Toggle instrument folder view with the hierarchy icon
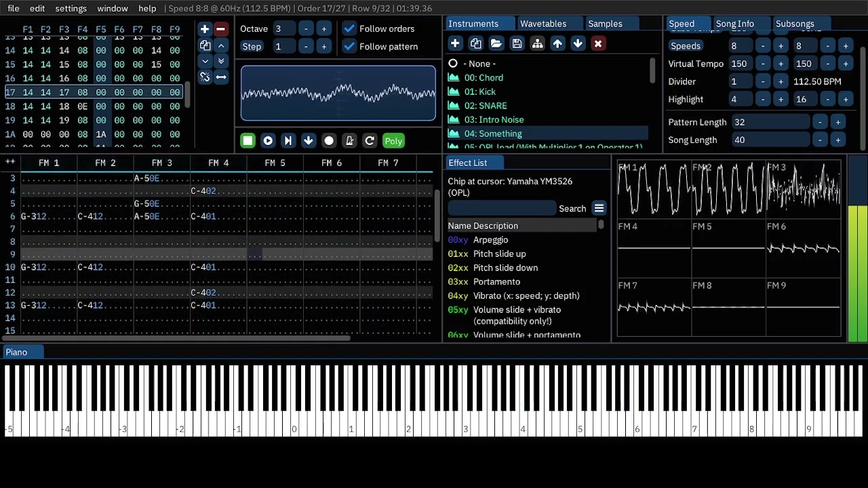868x488 pixels. 537,43
